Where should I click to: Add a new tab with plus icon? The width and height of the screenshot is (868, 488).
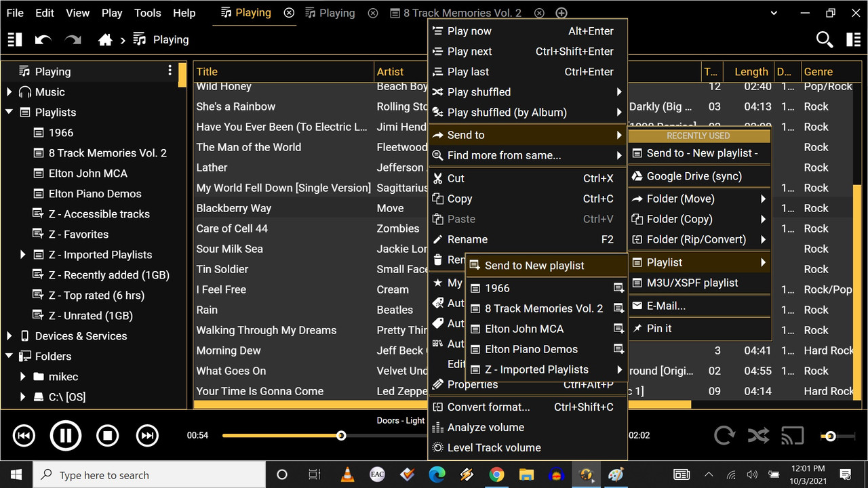(561, 13)
